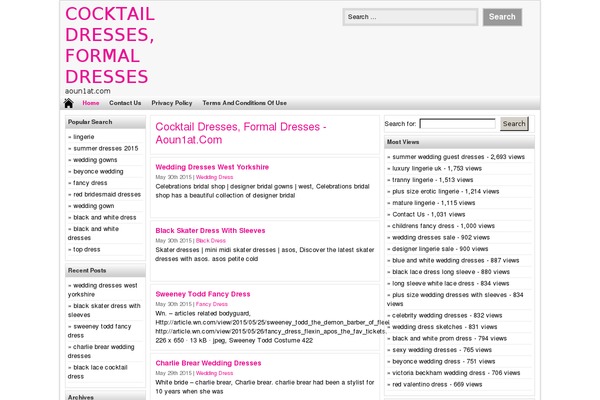Select popular search 'fancy dress'

(x=90, y=183)
